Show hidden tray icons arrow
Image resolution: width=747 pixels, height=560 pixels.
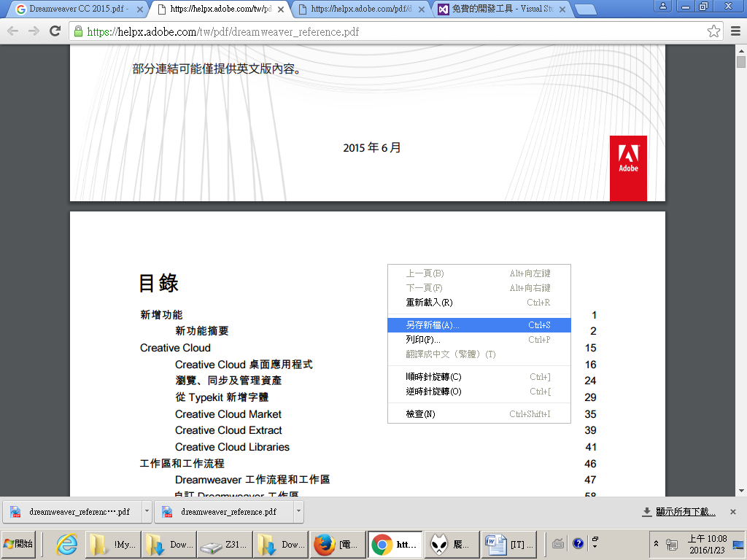tap(656, 543)
